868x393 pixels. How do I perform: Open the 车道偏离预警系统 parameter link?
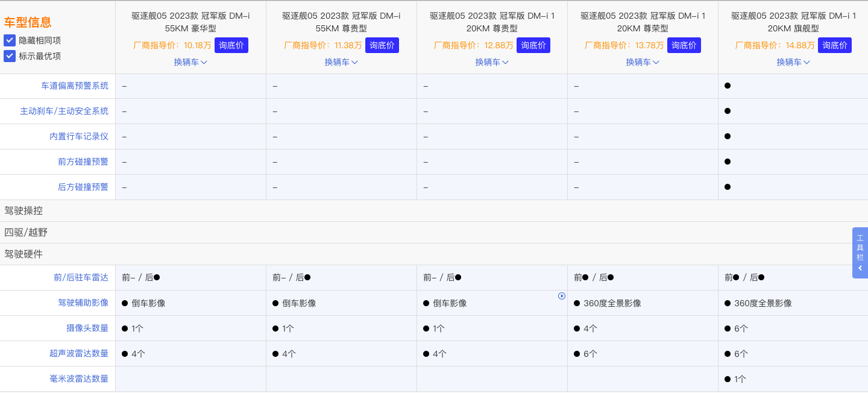pos(75,86)
